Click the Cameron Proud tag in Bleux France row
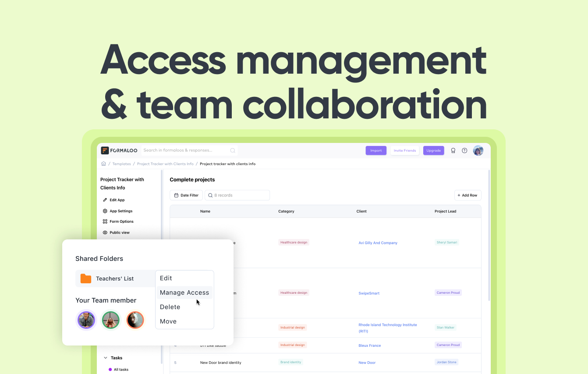 [x=448, y=345]
